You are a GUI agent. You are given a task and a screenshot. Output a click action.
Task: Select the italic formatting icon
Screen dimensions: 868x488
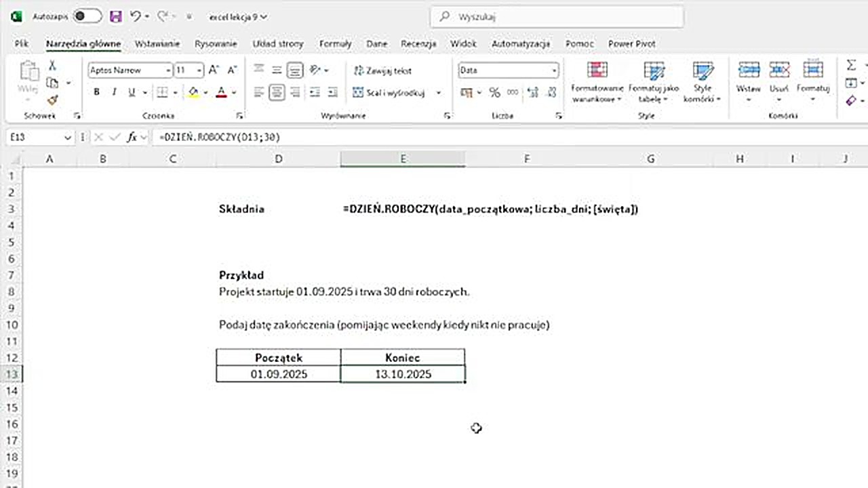coord(113,92)
